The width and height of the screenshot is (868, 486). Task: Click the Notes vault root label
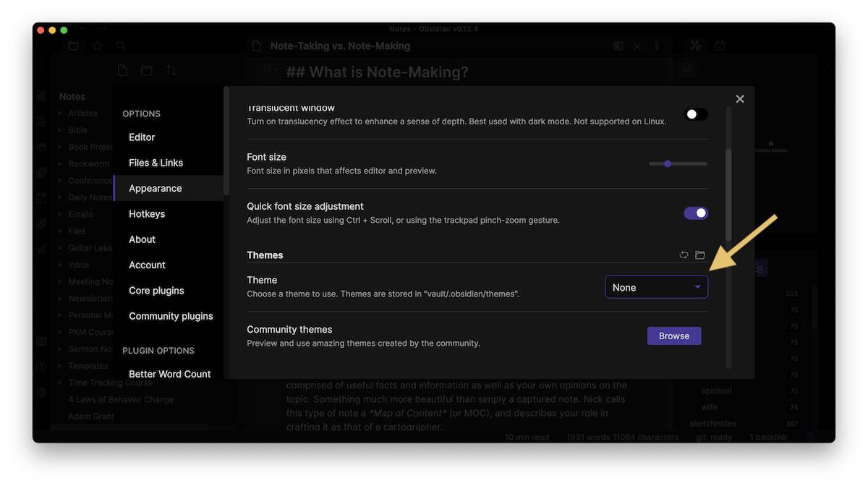pos(72,96)
